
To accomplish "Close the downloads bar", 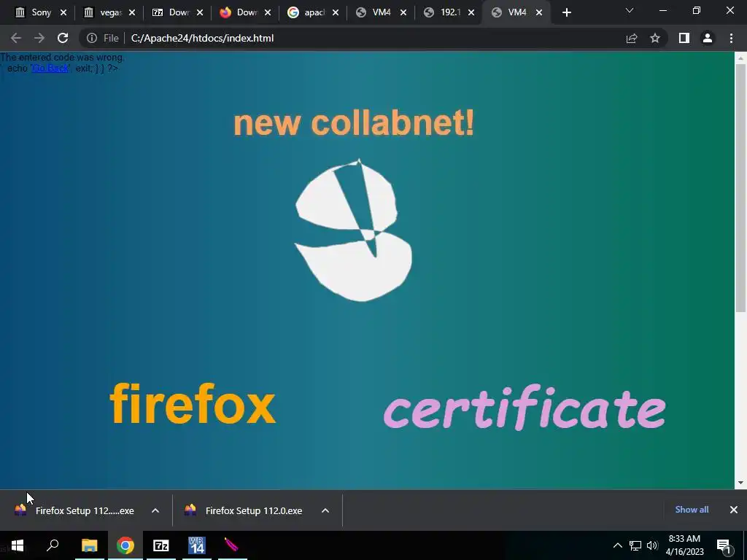I will pos(734,510).
